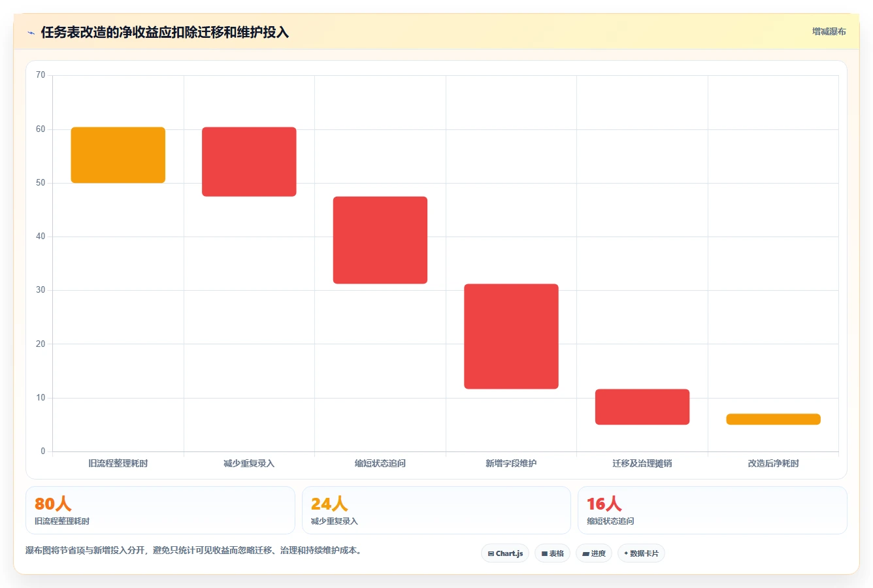The width and height of the screenshot is (873, 588).
Task: Click the 进度 tag chip
Action: click(593, 553)
